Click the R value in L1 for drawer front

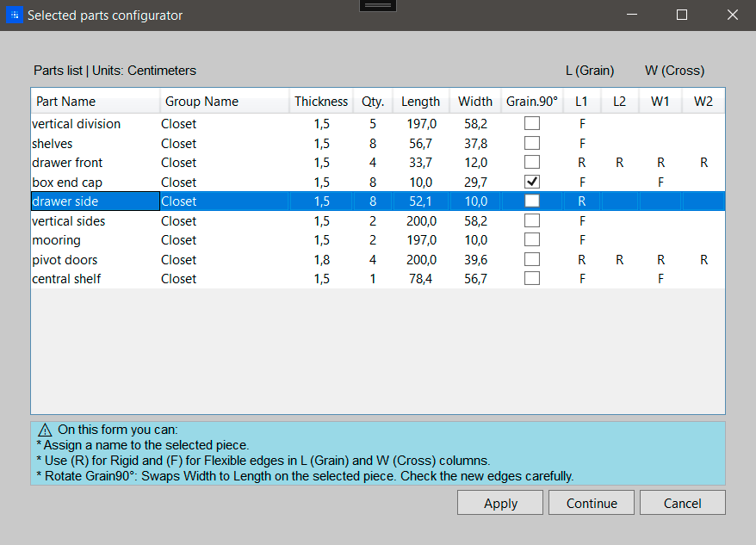click(x=580, y=162)
